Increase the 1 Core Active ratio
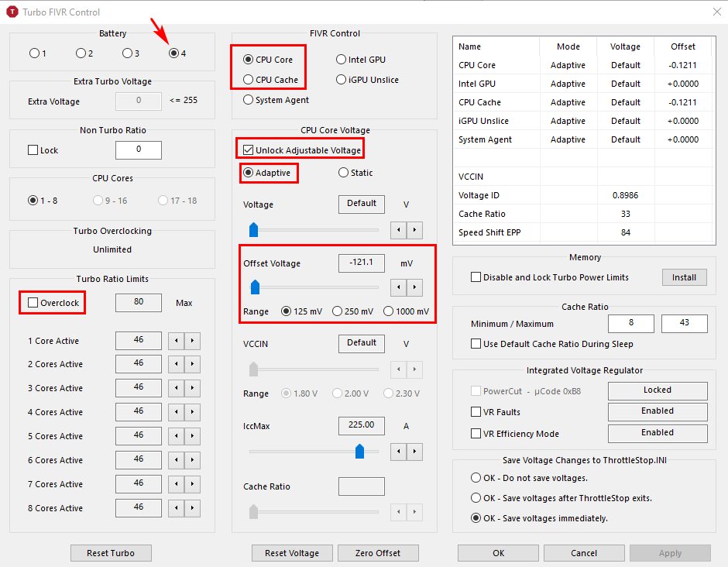Viewport: 728px width, 567px height. [192, 341]
